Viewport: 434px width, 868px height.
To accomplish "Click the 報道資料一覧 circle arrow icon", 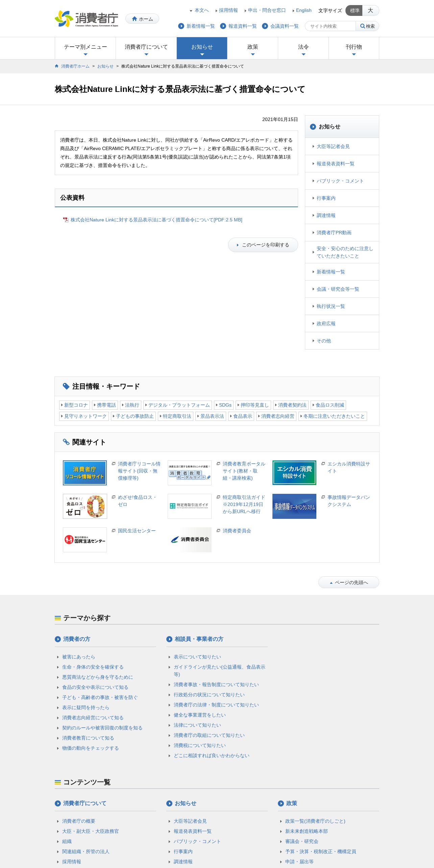I will click(x=223, y=26).
